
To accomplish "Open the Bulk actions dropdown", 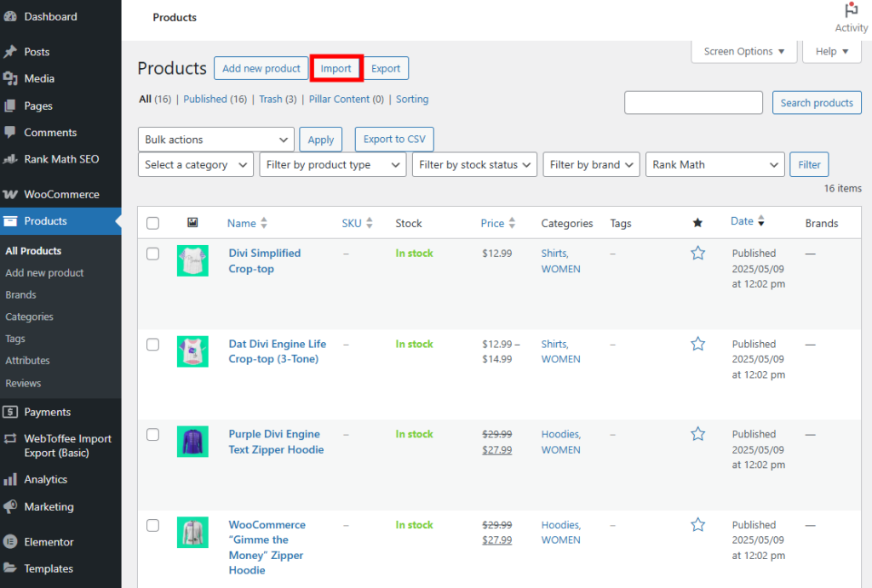I will 215,139.
